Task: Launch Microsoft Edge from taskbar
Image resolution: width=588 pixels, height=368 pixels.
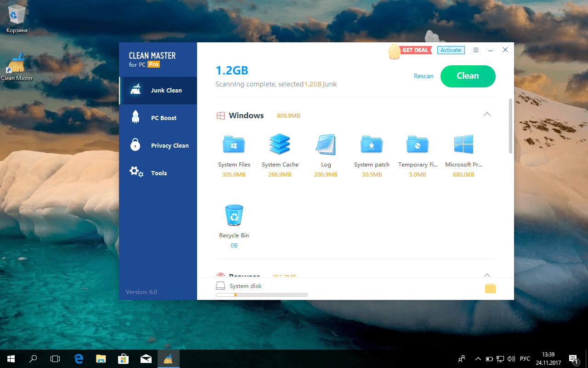Action: pos(79,359)
